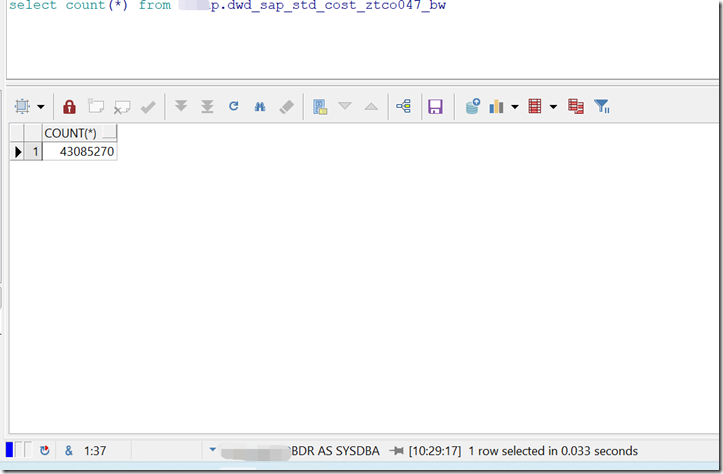
Task: Click the purple floppy-disk save icon
Action: coord(435,107)
